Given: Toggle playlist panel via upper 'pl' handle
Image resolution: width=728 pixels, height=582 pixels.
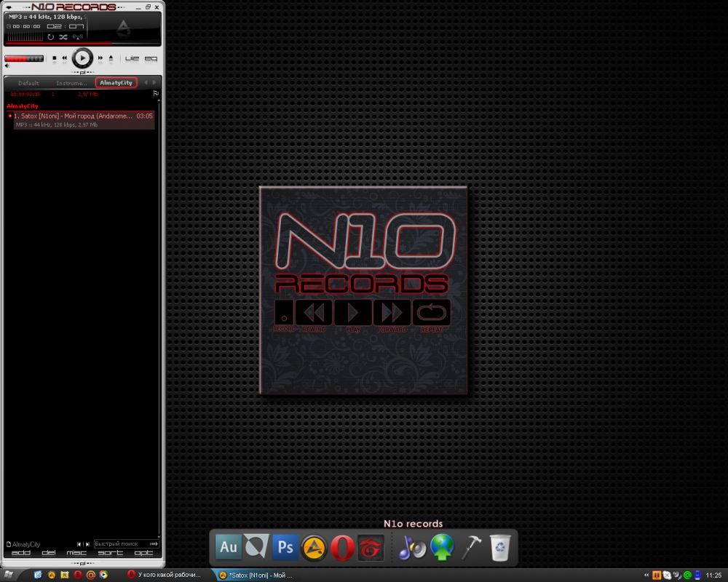Looking at the screenshot, I should coord(83,73).
